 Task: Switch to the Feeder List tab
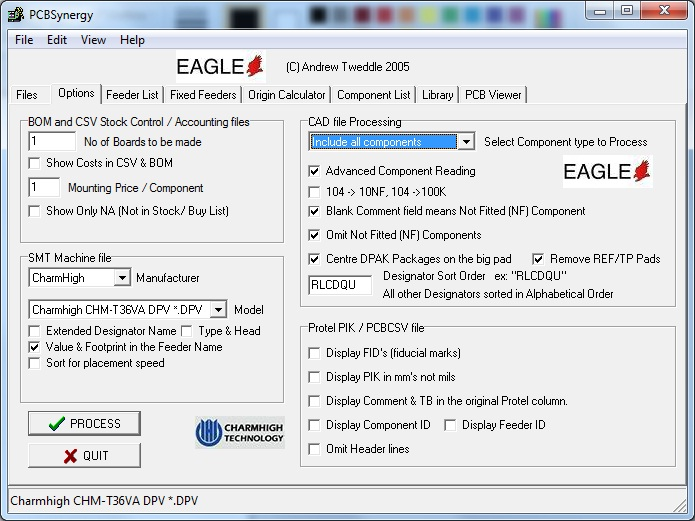tap(132, 95)
